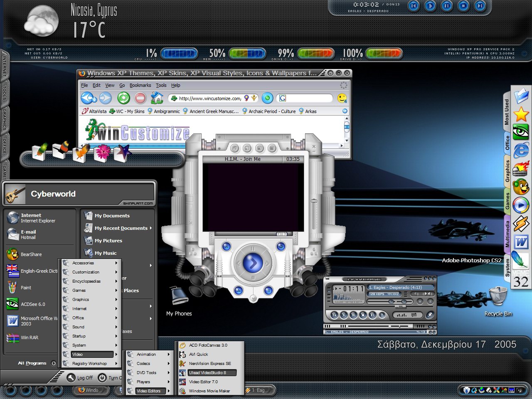Expand the Codecs submenu

(x=149, y=363)
